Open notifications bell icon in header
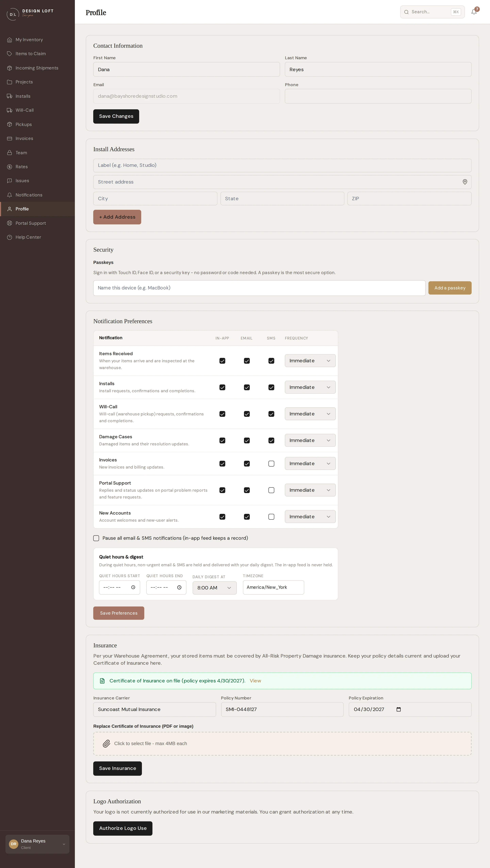 pos(474,12)
